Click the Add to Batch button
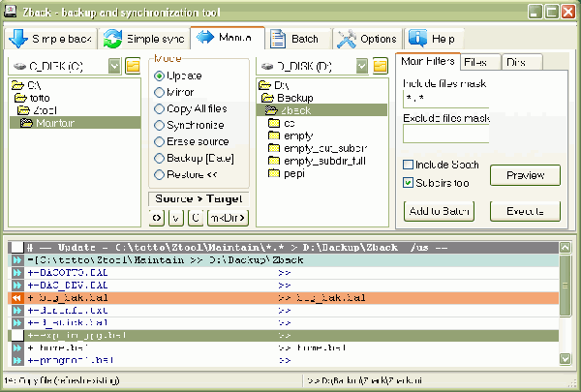581x392 pixels. [x=438, y=210]
